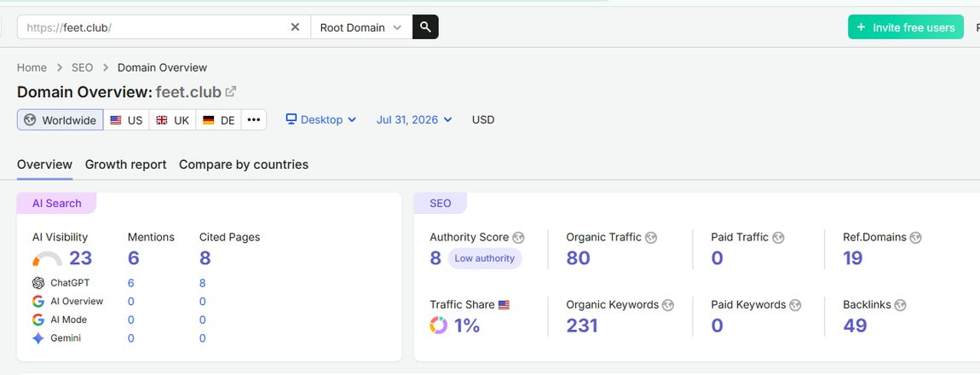Click the Desktop monitor icon

point(291,118)
